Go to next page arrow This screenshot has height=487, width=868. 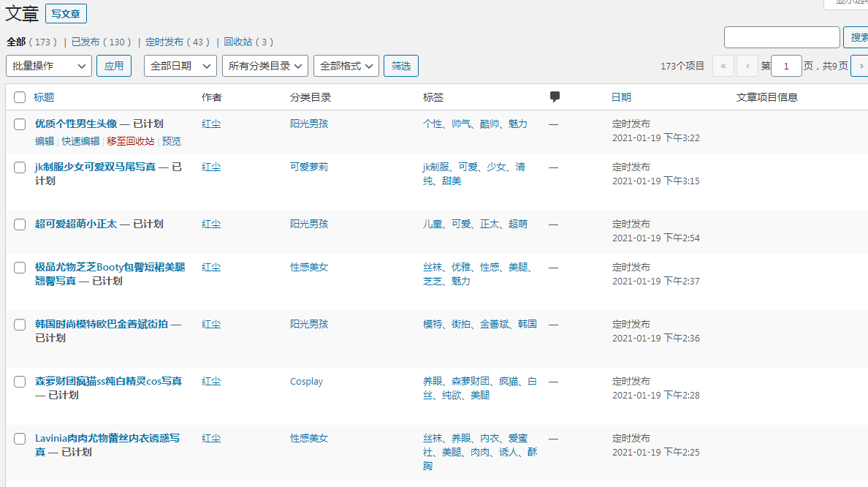coord(859,66)
